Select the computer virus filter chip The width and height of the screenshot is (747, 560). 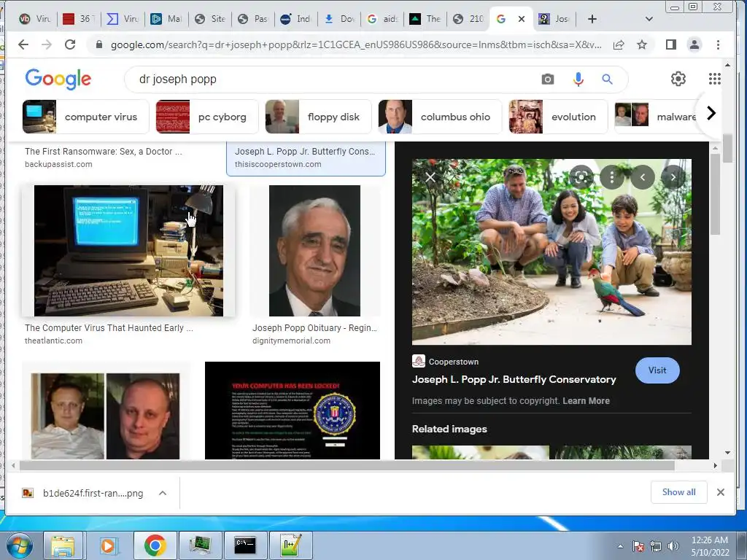coord(86,117)
